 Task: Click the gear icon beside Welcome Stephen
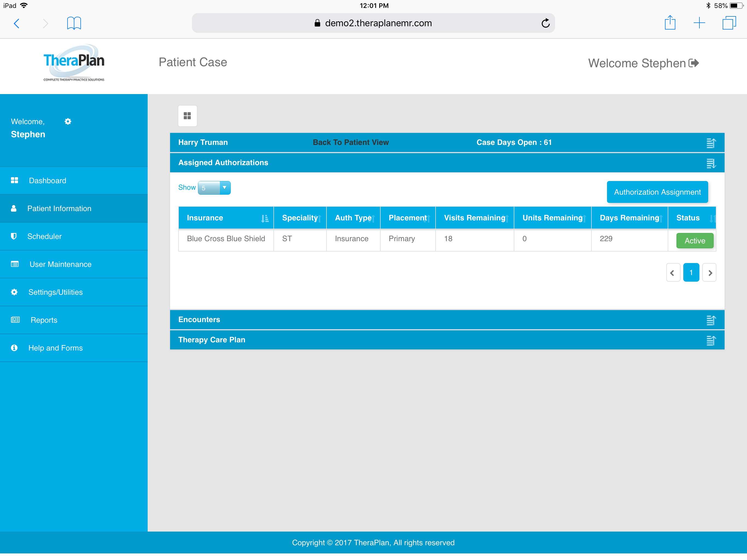[x=68, y=122]
